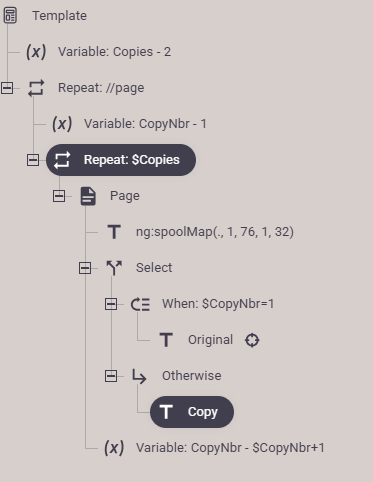373x482 pixels.
Task: Collapse the Select node
Action: [85, 268]
